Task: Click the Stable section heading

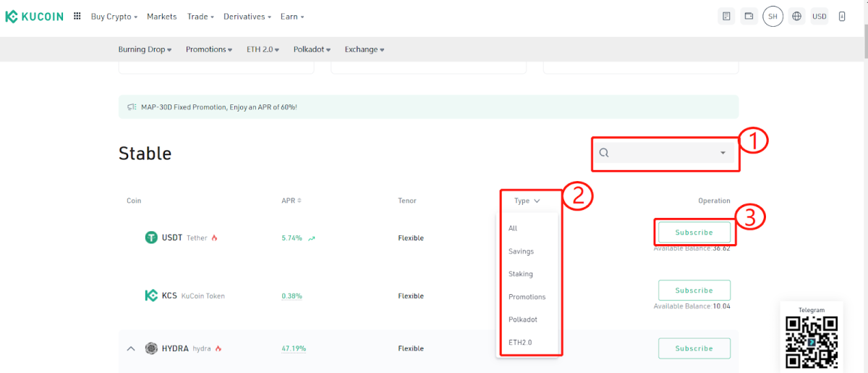Action: point(145,154)
